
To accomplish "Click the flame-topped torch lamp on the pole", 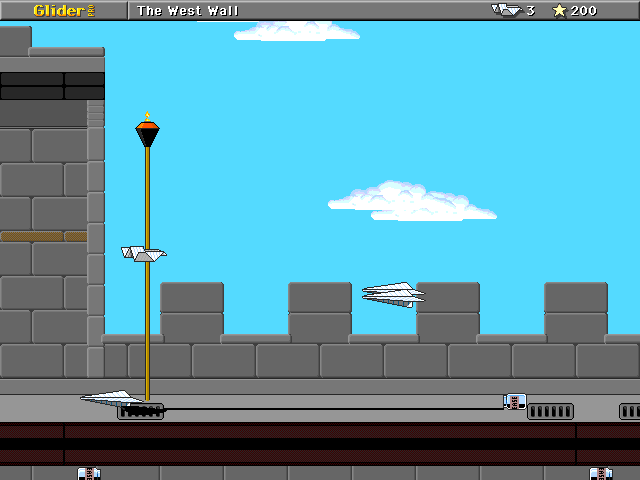I will [x=147, y=131].
